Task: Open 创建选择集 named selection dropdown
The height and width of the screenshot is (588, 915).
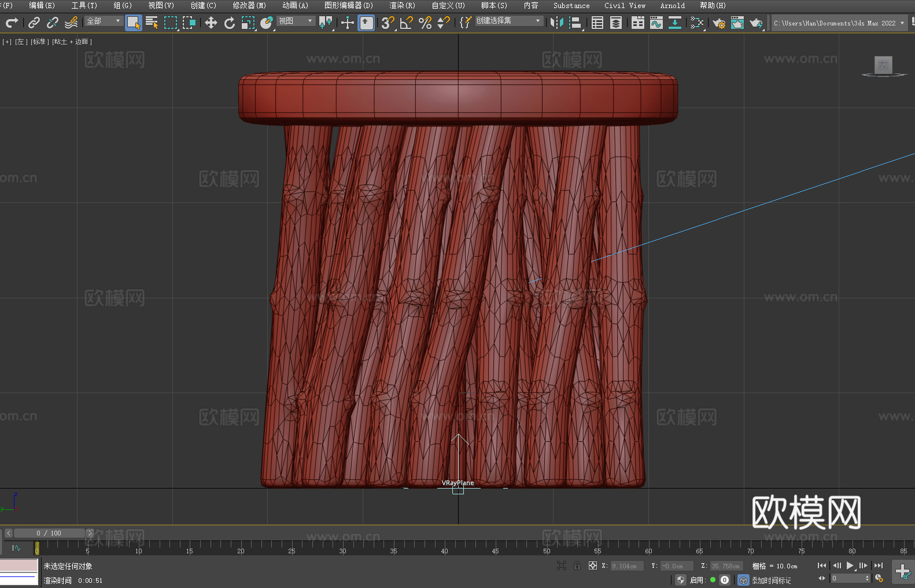Action: point(509,21)
